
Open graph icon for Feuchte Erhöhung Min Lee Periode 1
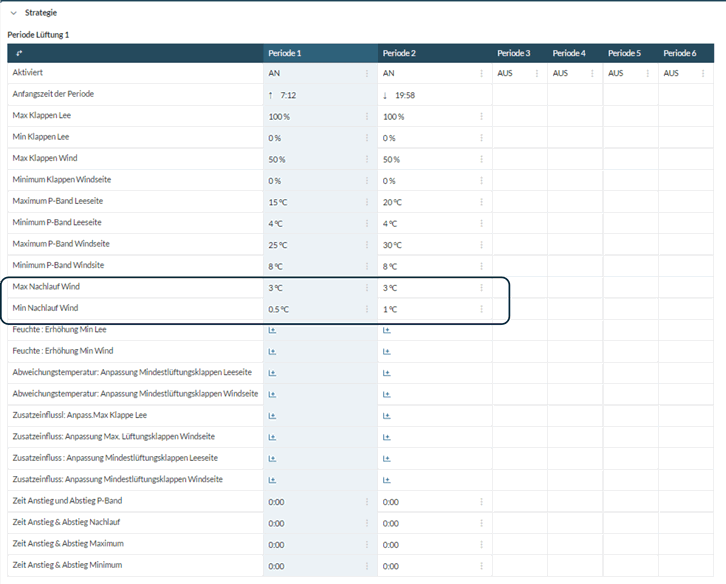point(273,330)
